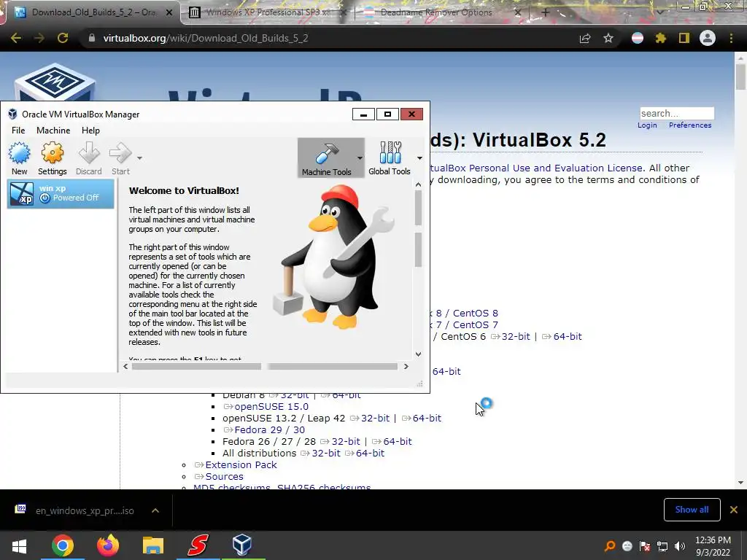The image size is (747, 560).
Task: Reload the virtualbox.org page
Action: 63,38
